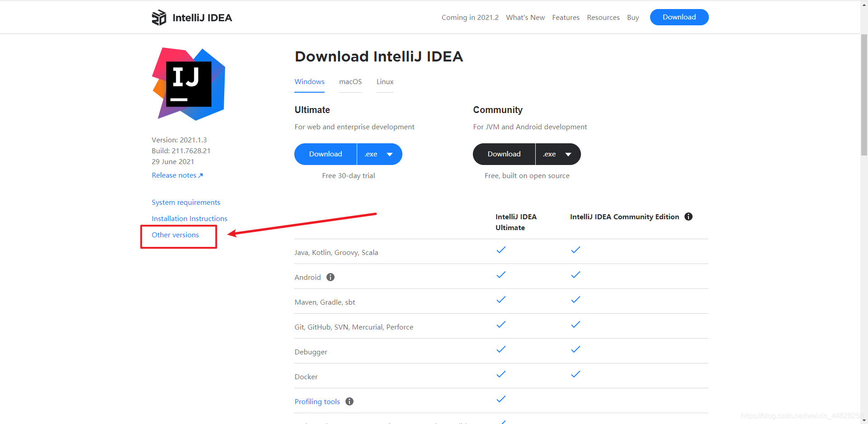Open the Features menu item
This screenshot has height=424, width=868.
coord(566,18)
